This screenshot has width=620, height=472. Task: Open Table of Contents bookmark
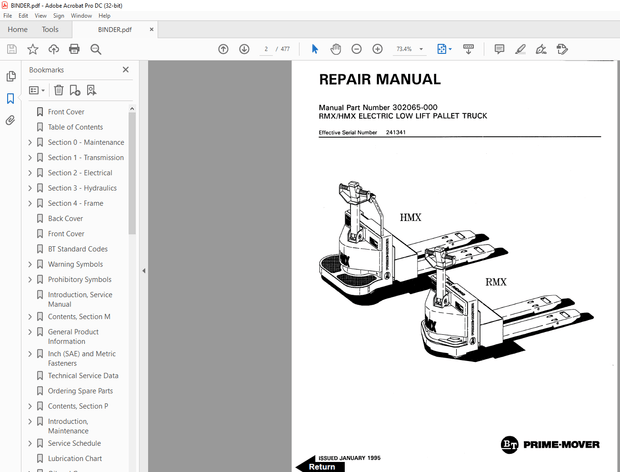[75, 127]
